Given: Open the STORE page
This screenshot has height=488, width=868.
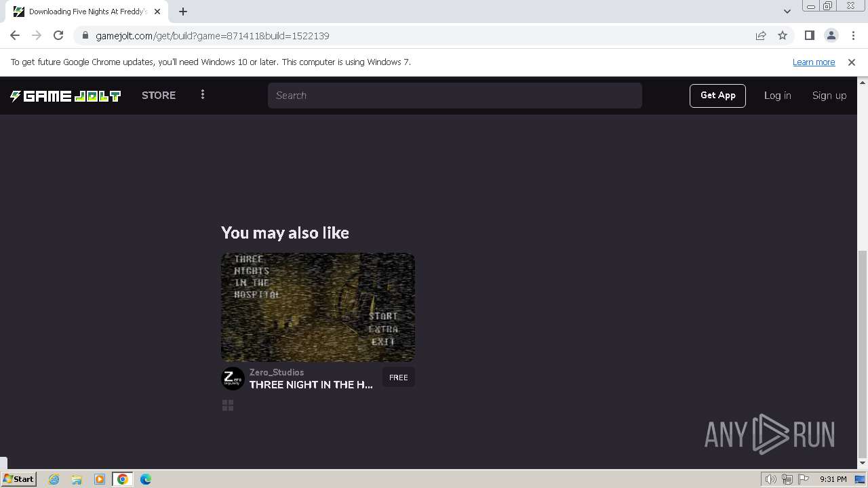Looking at the screenshot, I should (159, 96).
